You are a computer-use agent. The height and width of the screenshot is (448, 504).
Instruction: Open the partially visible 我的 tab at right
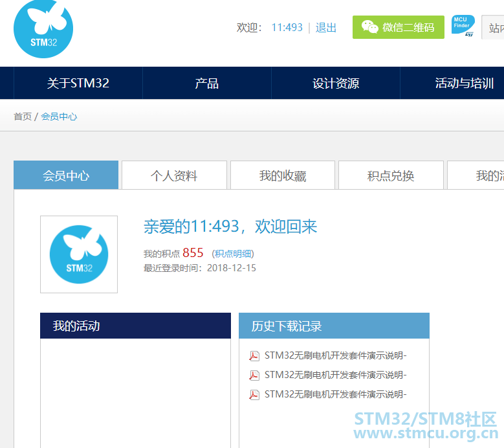tap(476, 175)
